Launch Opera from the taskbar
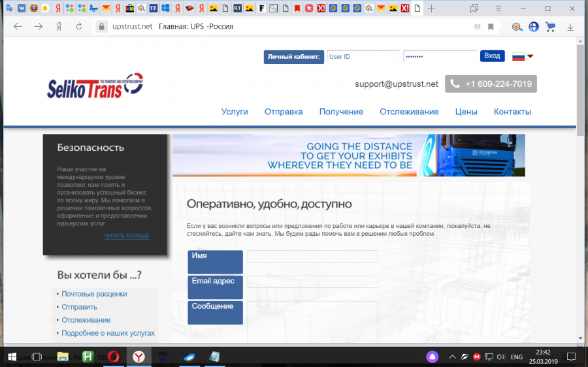The image size is (588, 367). click(113, 357)
